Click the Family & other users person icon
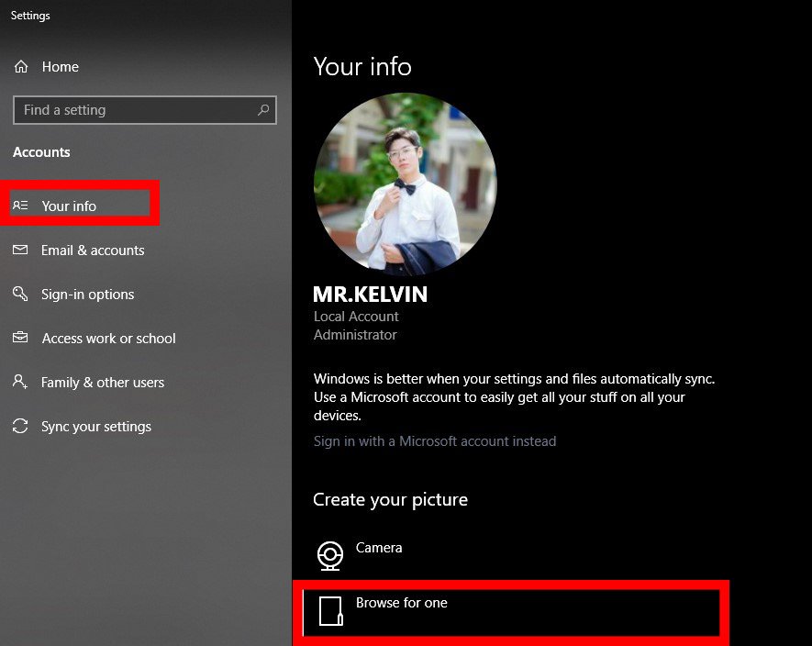The height and width of the screenshot is (646, 812). click(20, 383)
